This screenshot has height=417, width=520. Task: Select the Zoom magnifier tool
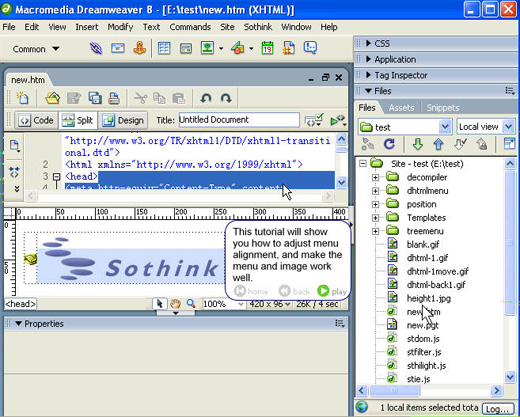pyautogui.click(x=191, y=304)
